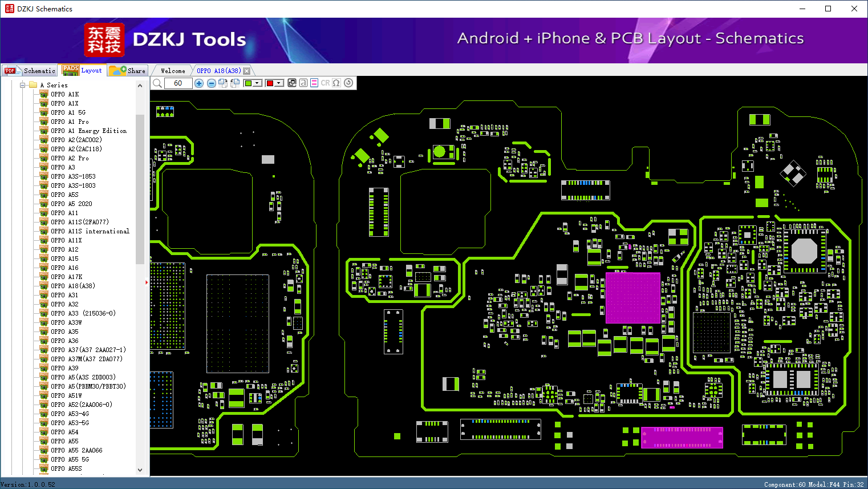Click the PADS icon beside OPPO A1 5G
This screenshot has width=868, height=489.
[44, 112]
